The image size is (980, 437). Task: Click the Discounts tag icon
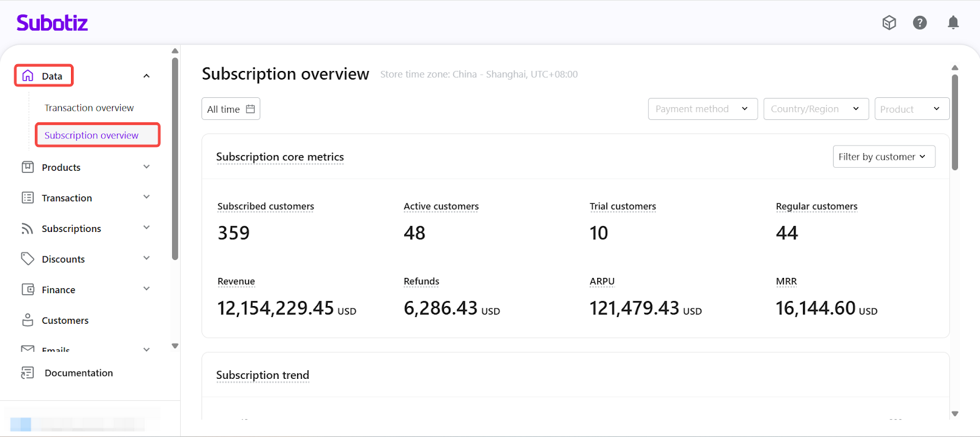pyautogui.click(x=28, y=259)
